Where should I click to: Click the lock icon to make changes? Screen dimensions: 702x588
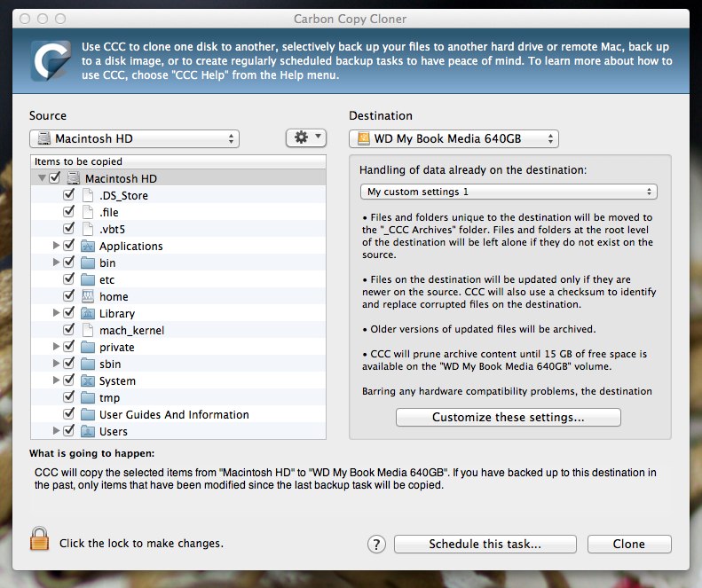pyautogui.click(x=39, y=538)
